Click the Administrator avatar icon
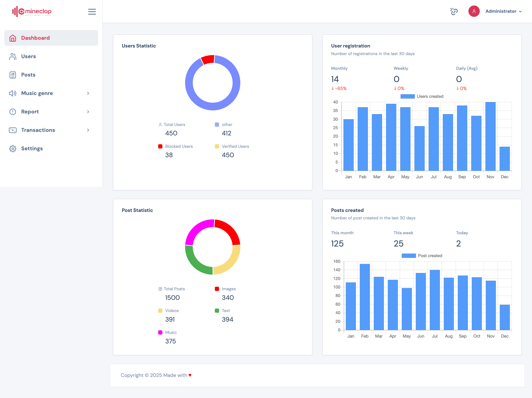The width and height of the screenshot is (532, 398). 474,11
